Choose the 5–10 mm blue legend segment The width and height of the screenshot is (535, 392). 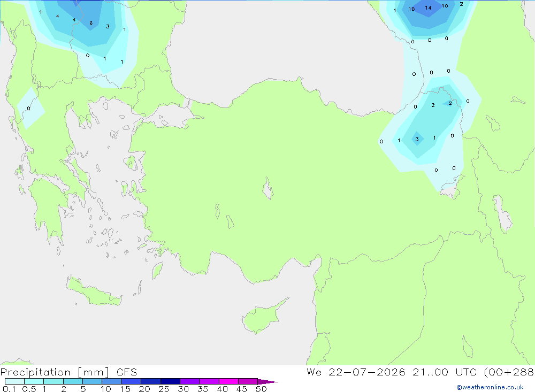point(93,381)
